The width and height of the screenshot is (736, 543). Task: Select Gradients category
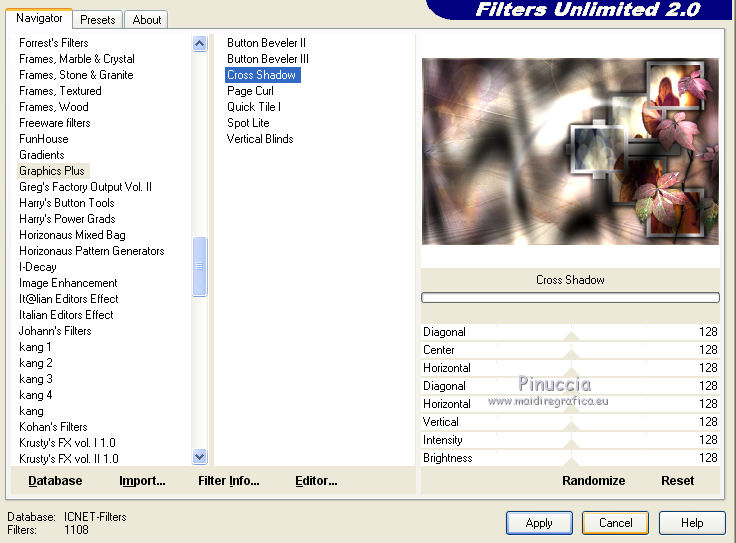[42, 154]
